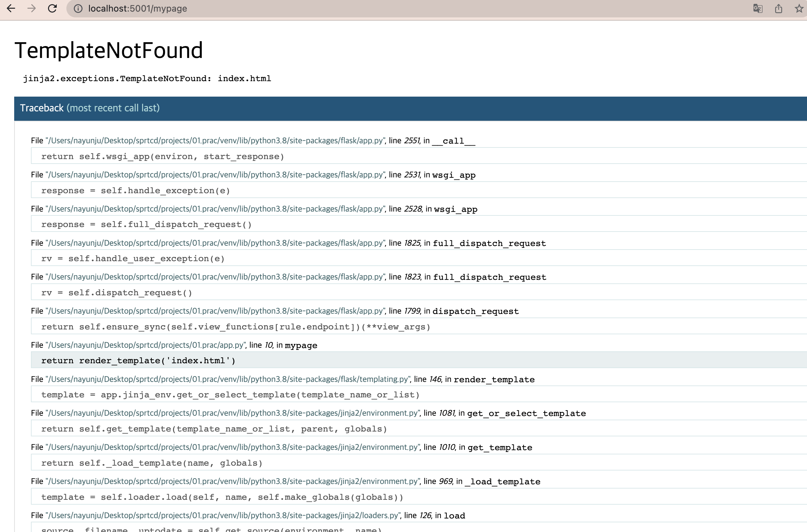Expand the line template = self.loader.load(self, name, ...)
This screenshot has width=807, height=532.
[419, 497]
